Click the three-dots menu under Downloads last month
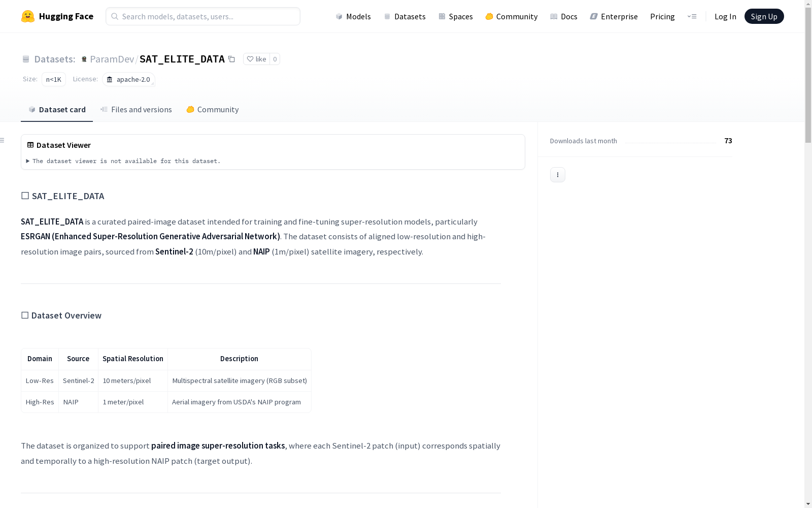 click(558, 175)
